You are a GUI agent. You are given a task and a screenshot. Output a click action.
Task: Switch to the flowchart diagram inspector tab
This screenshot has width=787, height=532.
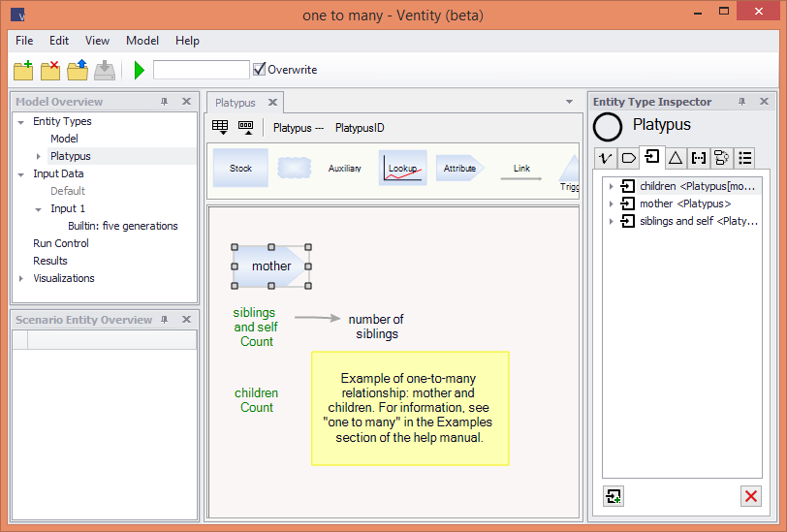(722, 158)
